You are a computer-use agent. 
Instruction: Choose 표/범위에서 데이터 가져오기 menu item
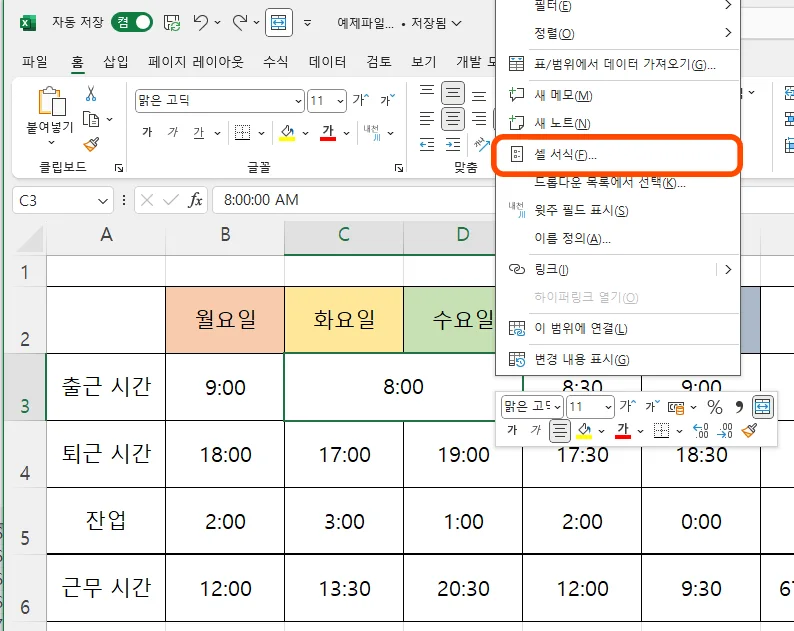pyautogui.click(x=617, y=64)
